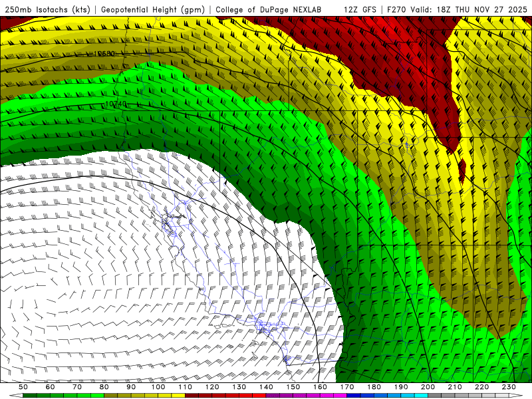Click the 170 value on the color scale
This screenshot has height=399, width=532.
347,387
